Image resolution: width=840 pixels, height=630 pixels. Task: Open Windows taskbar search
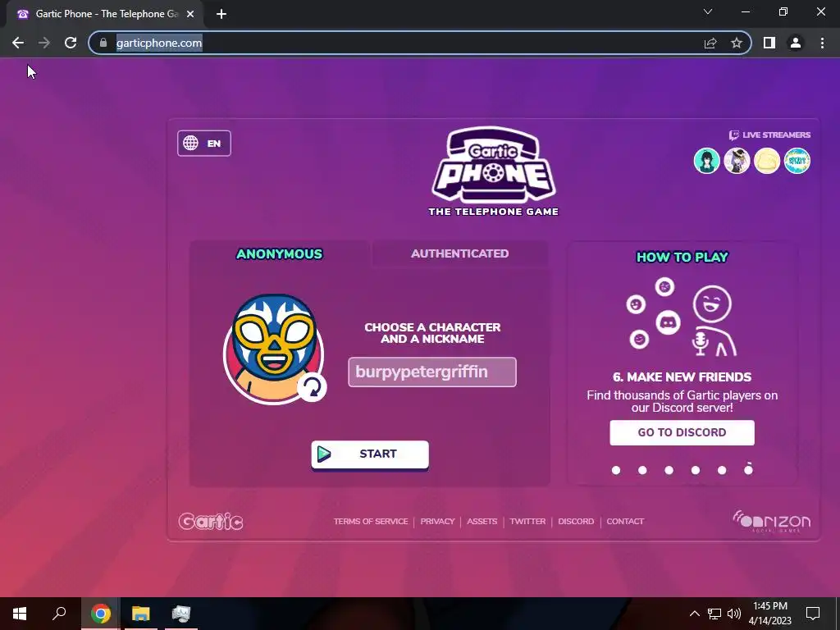click(59, 614)
